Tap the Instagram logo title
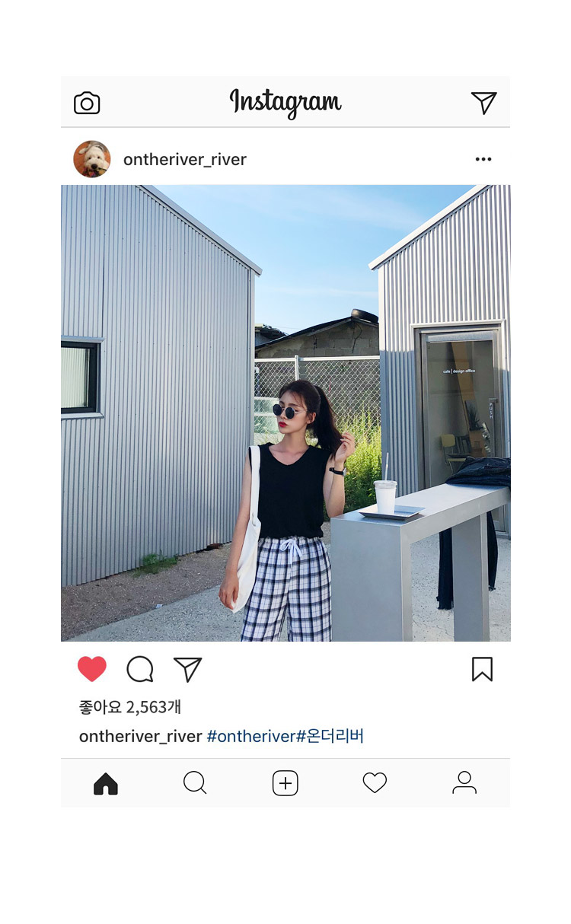This screenshot has height=924, width=571. tap(285, 103)
